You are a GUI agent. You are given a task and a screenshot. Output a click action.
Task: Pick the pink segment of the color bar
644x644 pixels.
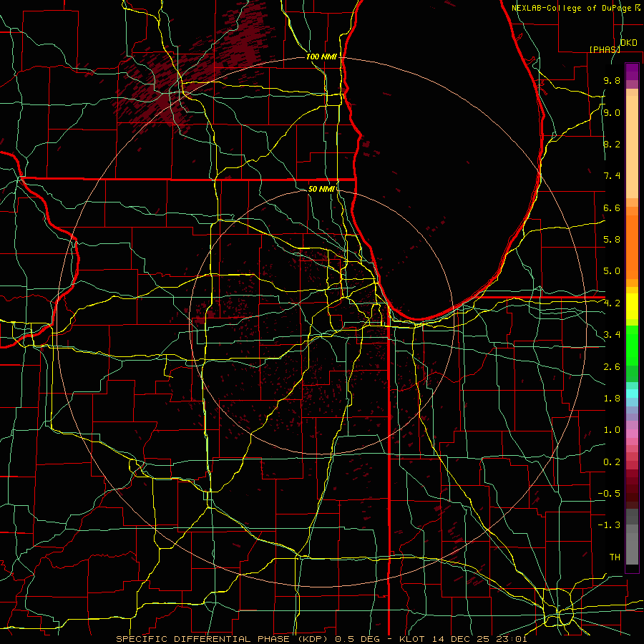(632, 434)
